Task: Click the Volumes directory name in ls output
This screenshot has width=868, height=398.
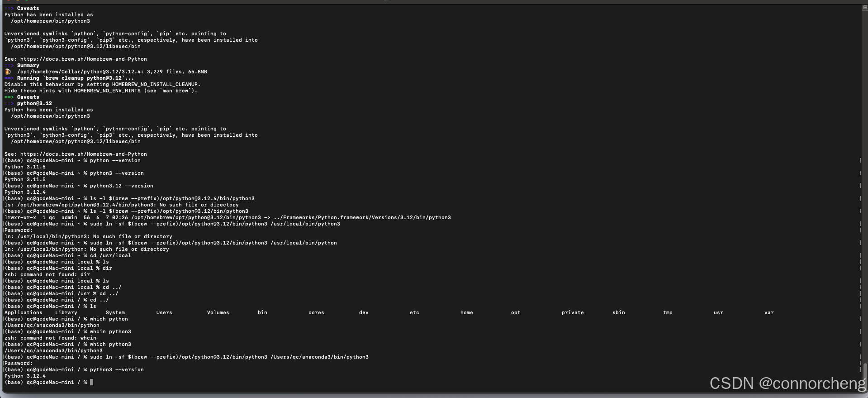Action: (x=218, y=313)
